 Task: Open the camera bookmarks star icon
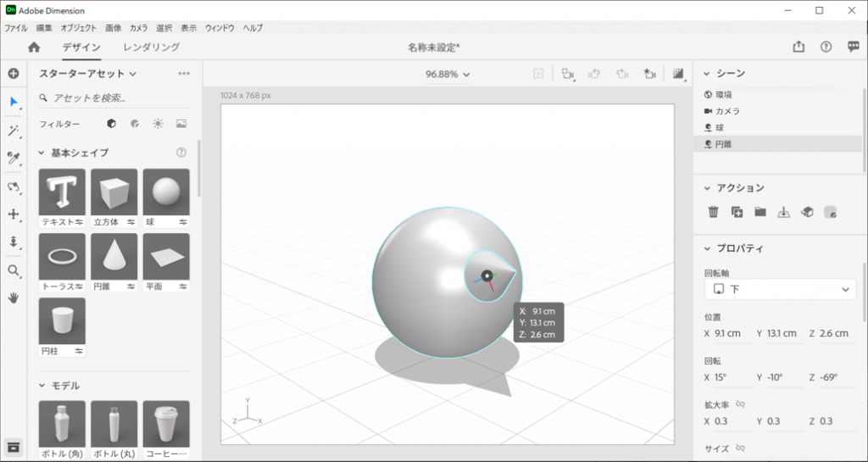(x=649, y=74)
